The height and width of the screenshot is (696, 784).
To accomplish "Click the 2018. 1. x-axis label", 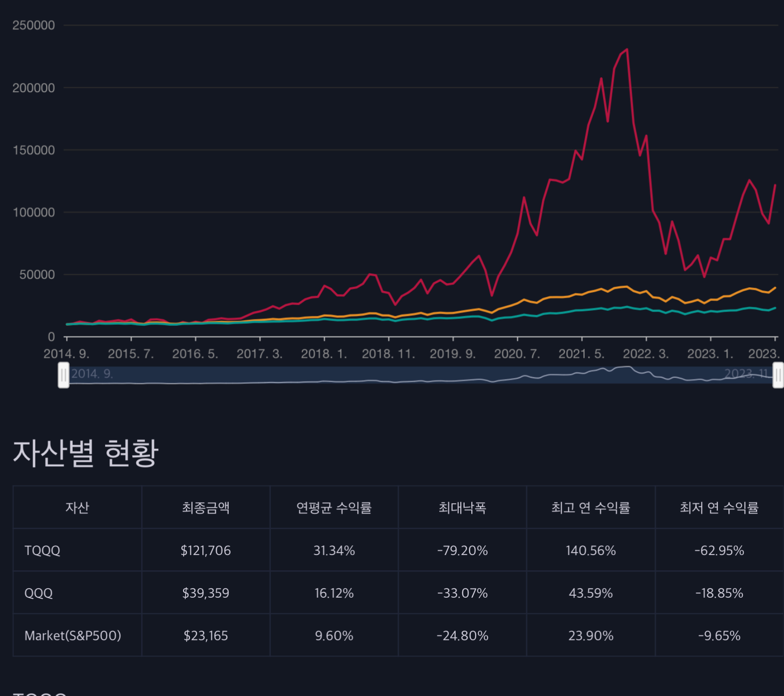I will click(324, 354).
